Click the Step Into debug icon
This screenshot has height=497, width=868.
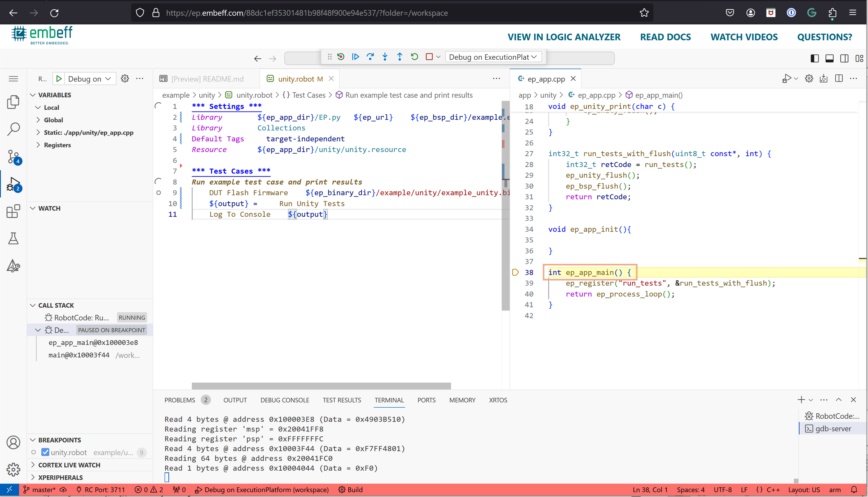pos(385,57)
